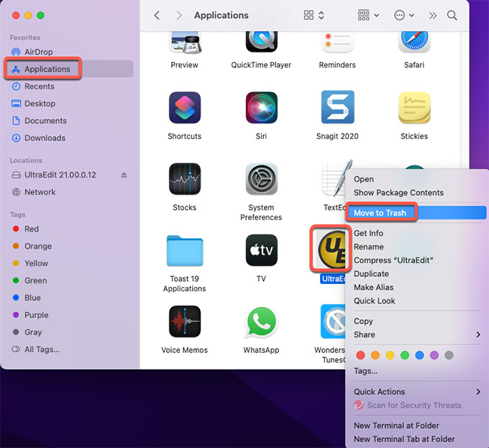The image size is (489, 448).
Task: Go back with the toolbar arrow
Action: point(157,15)
